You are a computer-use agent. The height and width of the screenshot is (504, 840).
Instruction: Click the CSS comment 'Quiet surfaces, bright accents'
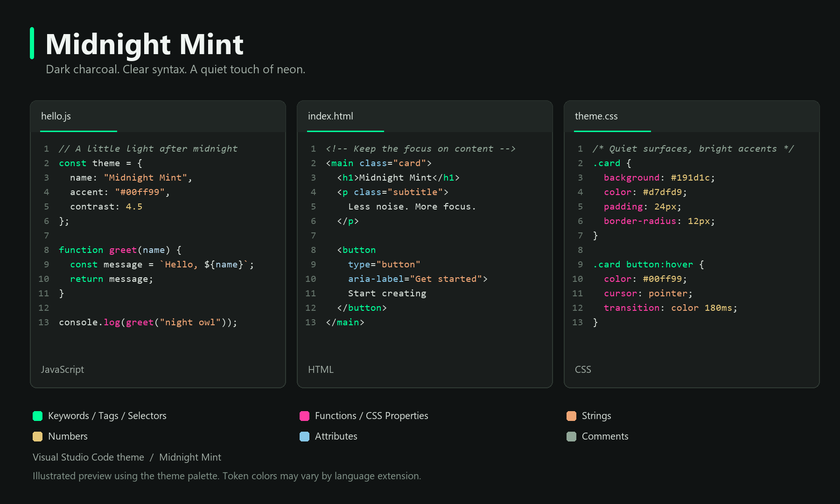pyautogui.click(x=693, y=149)
